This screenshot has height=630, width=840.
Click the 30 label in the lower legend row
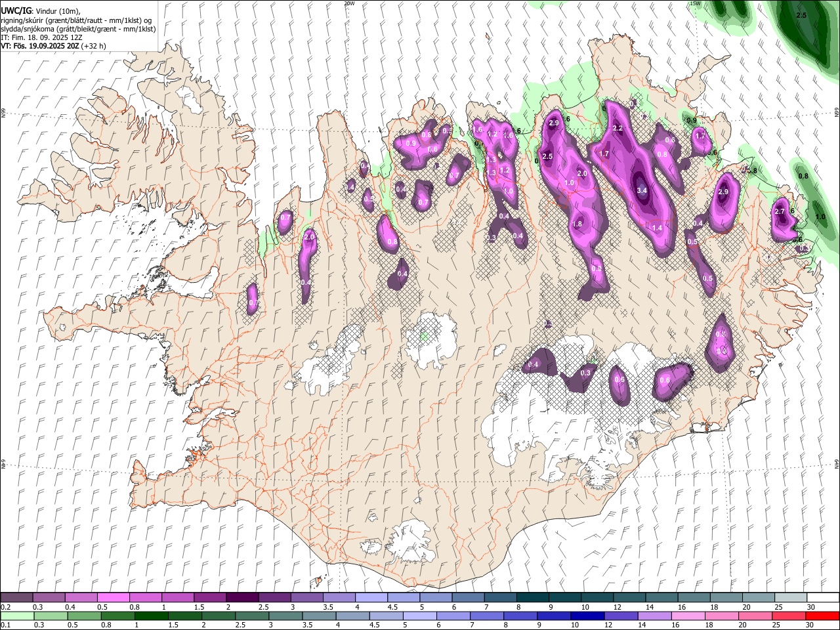[809, 625]
